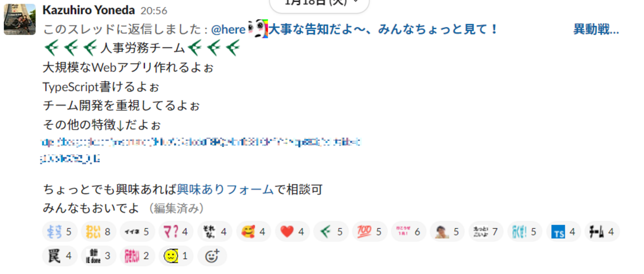Image resolution: width=644 pixels, height=274 pixels.
Task: Toggle the マ? reaction with count 4
Action: pos(176,231)
